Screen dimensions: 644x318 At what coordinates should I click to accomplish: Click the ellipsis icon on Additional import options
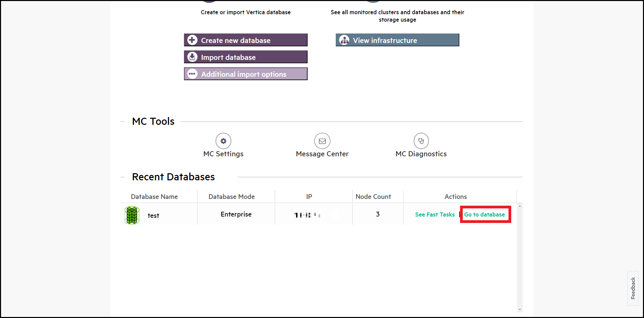coord(192,74)
